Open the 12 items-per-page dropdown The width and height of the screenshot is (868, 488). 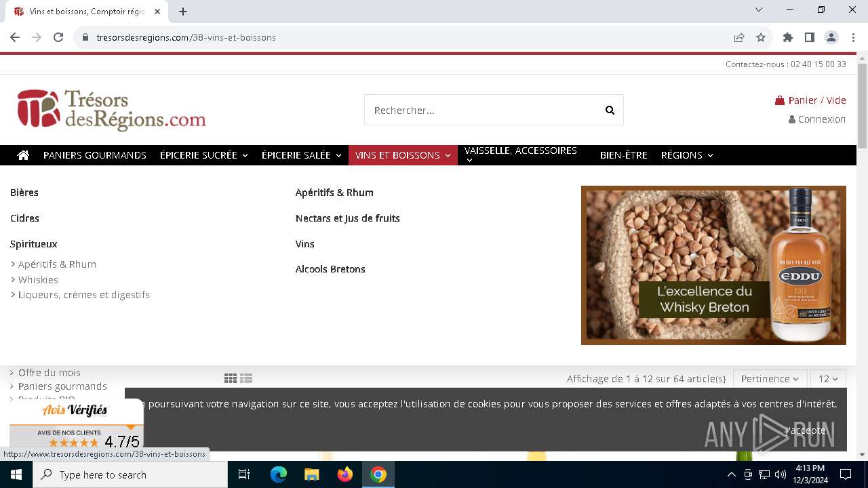point(828,379)
